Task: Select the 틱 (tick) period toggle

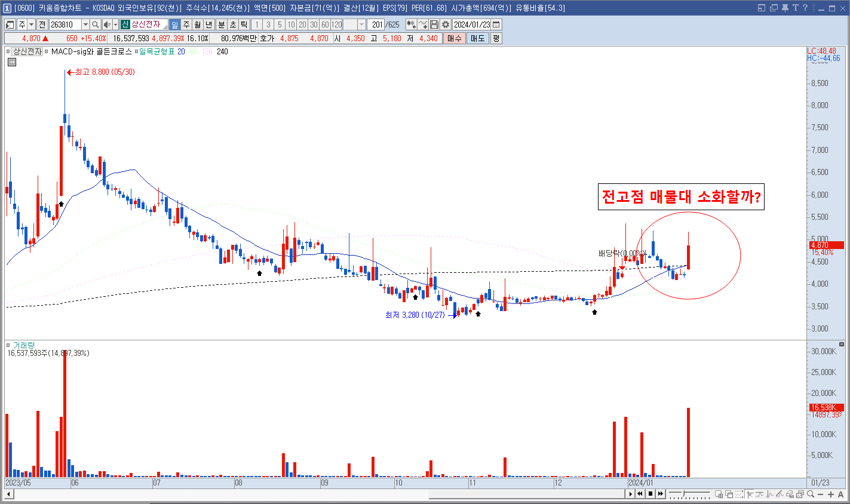Action: [x=244, y=24]
